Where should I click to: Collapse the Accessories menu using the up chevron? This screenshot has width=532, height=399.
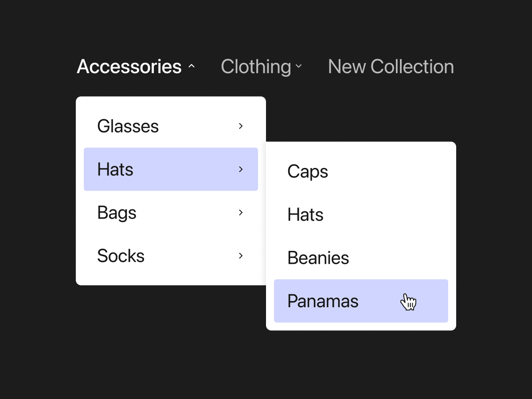point(192,66)
